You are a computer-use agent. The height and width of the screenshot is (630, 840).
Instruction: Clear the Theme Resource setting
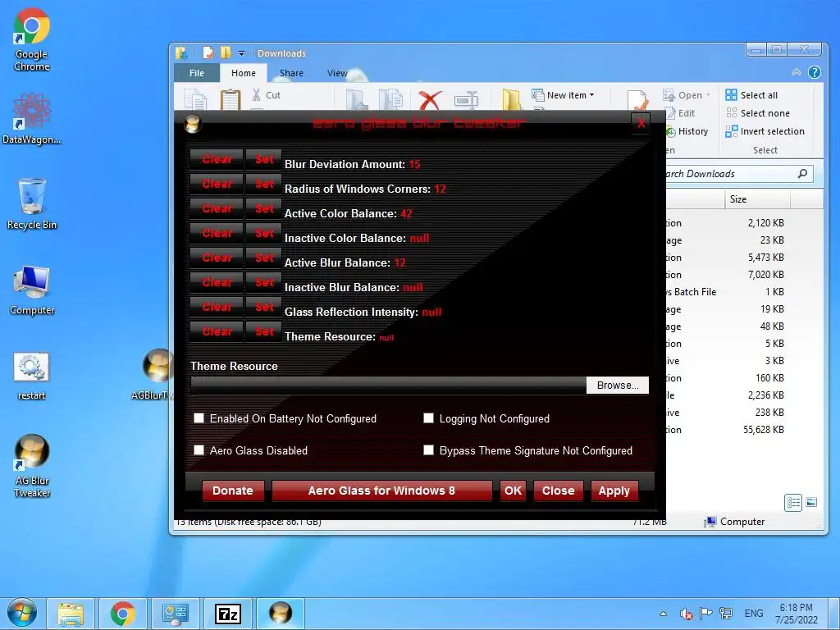[x=217, y=331]
